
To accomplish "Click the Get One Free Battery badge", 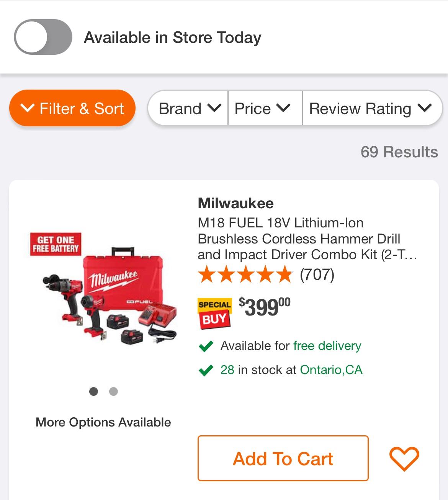I will pos(56,244).
